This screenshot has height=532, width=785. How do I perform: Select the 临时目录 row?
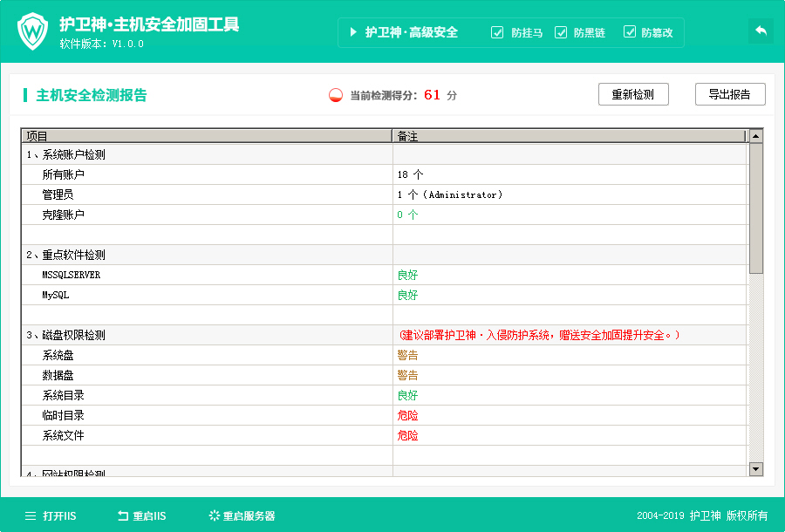tap(385, 415)
